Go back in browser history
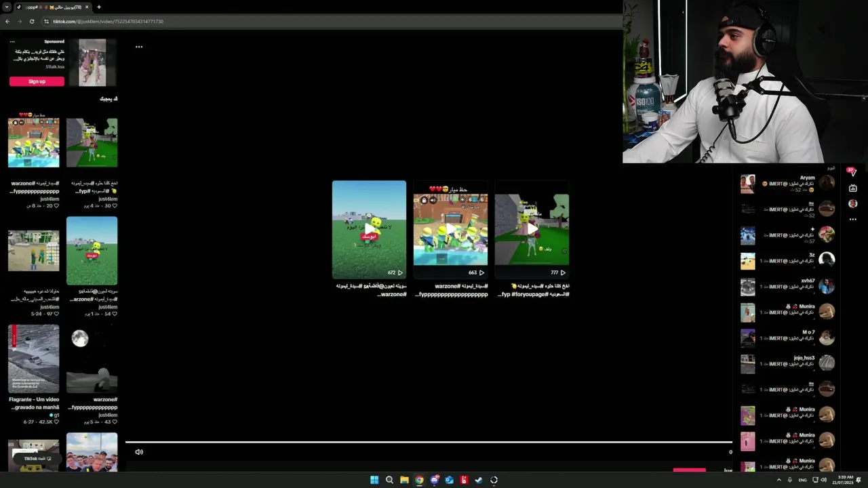The height and width of the screenshot is (488, 868). pos(7,21)
